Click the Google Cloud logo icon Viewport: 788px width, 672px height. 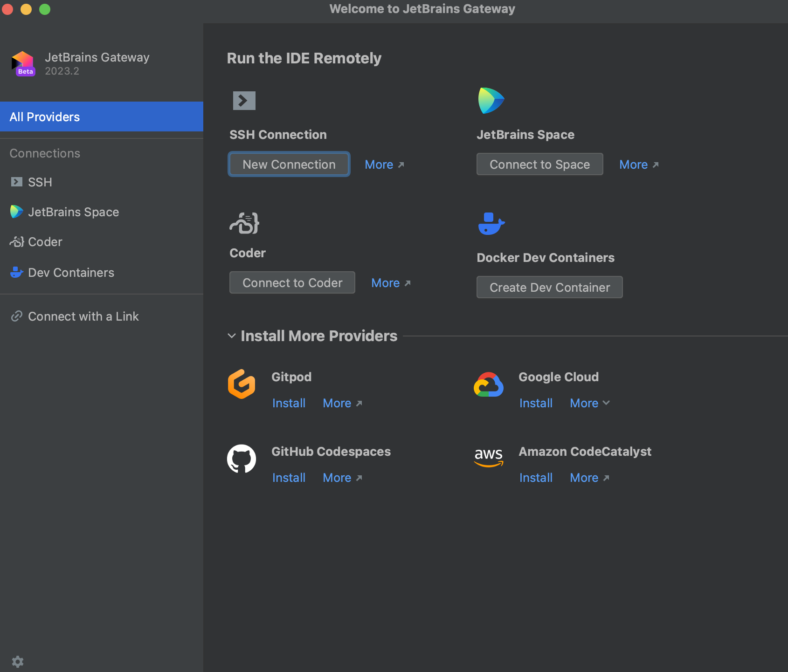point(488,385)
